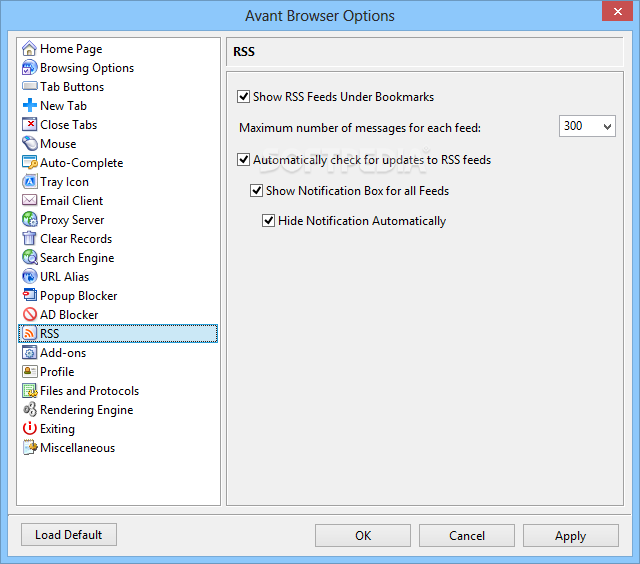640x564 pixels.
Task: Click the Search Engine magnifier icon
Action: click(x=29, y=258)
